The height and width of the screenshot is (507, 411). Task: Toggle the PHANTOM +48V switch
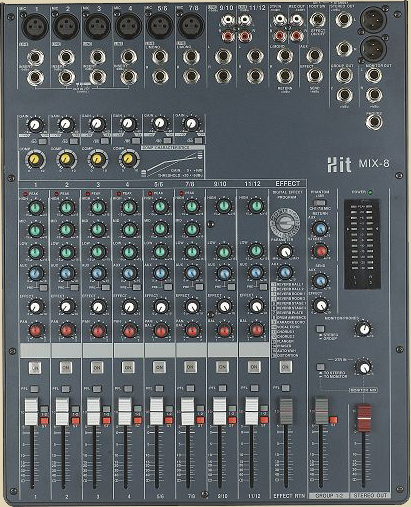pyautogui.click(x=320, y=203)
